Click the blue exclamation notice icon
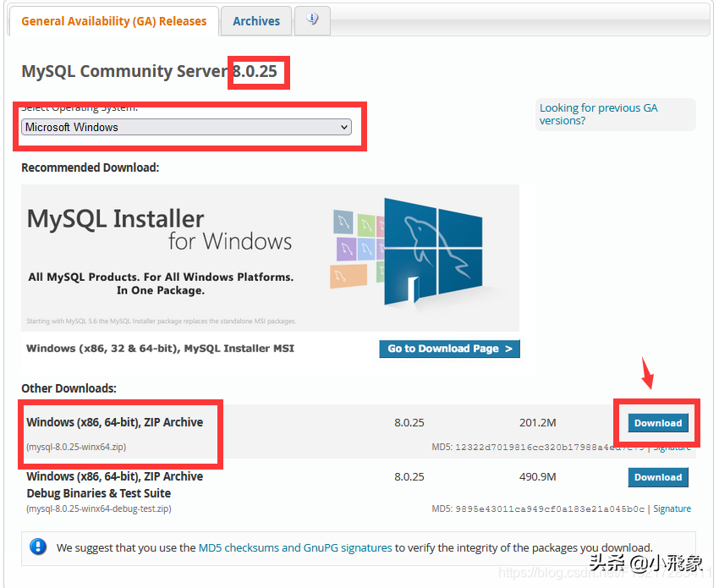 [38, 547]
